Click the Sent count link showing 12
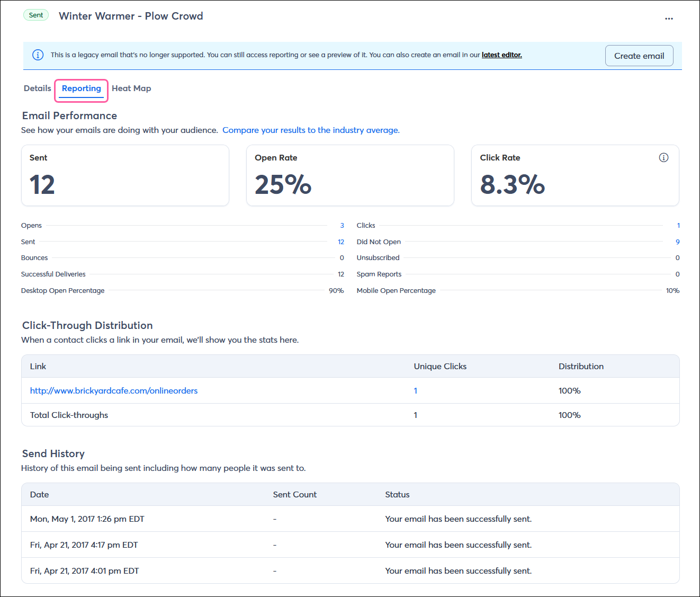The width and height of the screenshot is (700, 597). pos(341,242)
